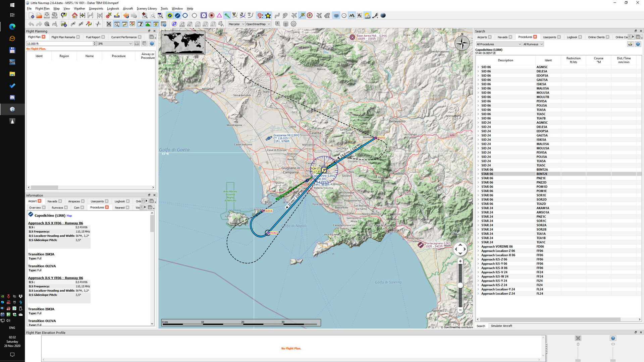Click the database stack toolbar icon

pyautogui.click(x=286, y=24)
